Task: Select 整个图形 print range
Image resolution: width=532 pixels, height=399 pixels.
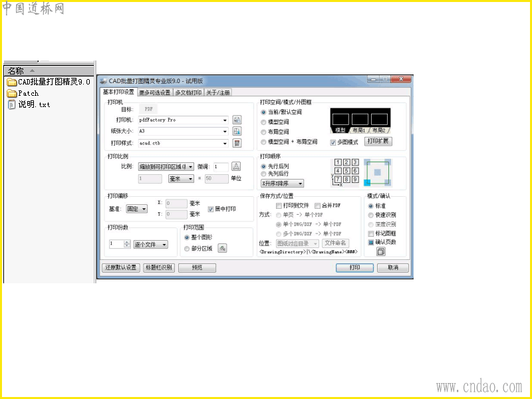Action: point(187,237)
